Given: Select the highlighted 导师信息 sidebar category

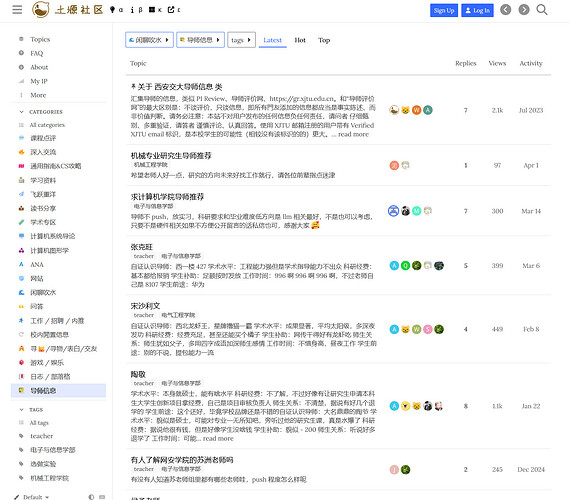Looking at the screenshot, I should [x=59, y=391].
